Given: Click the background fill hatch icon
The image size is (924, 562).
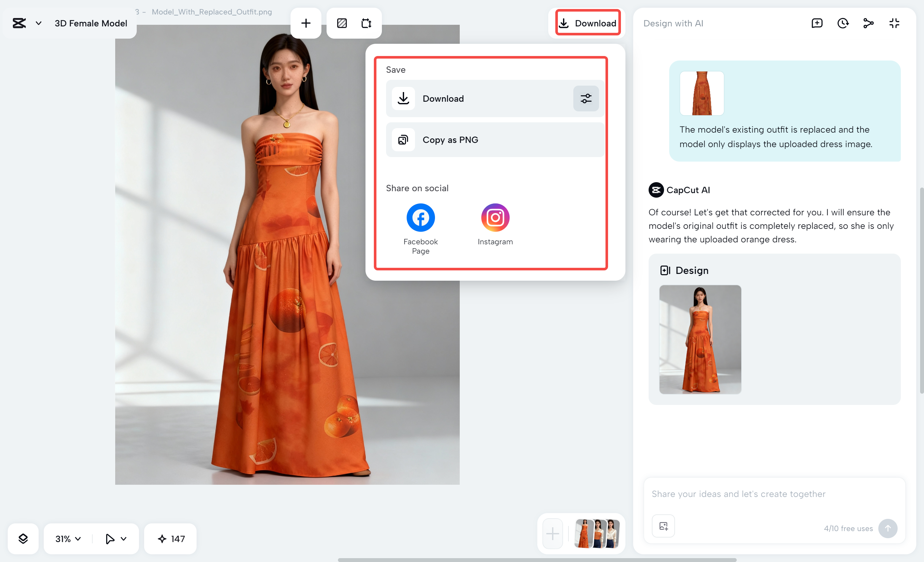Looking at the screenshot, I should tap(342, 23).
